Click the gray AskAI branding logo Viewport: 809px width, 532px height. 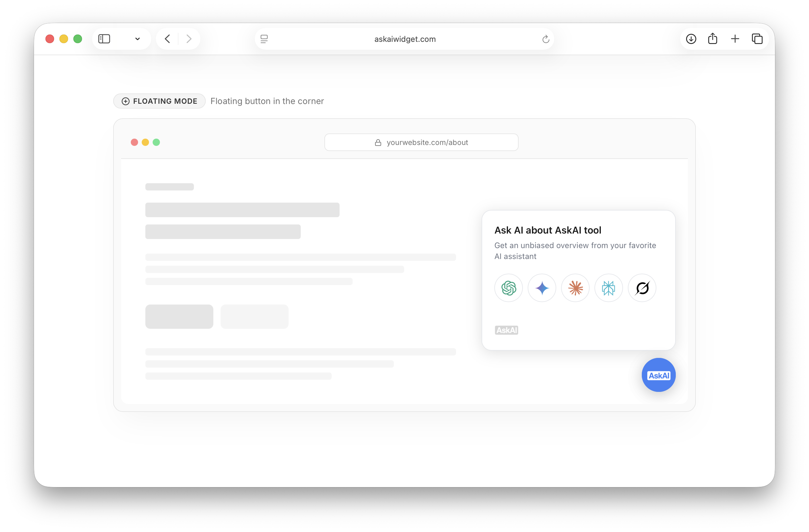click(506, 330)
